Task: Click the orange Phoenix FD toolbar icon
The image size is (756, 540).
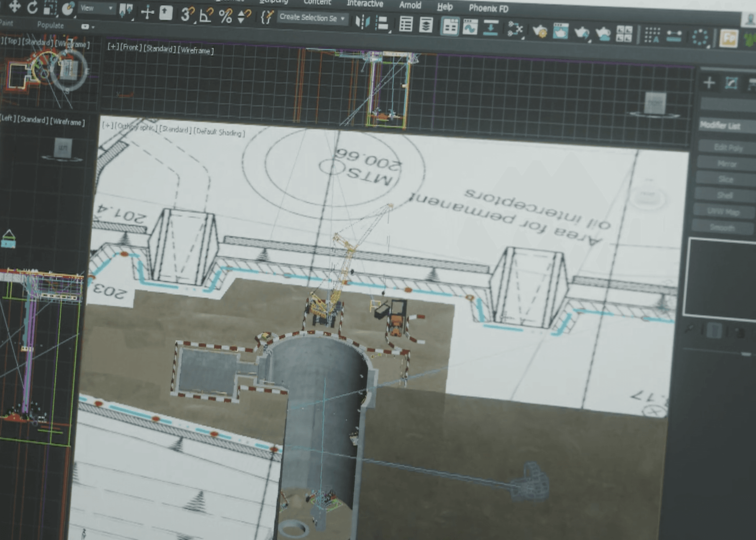Action: pos(728,38)
